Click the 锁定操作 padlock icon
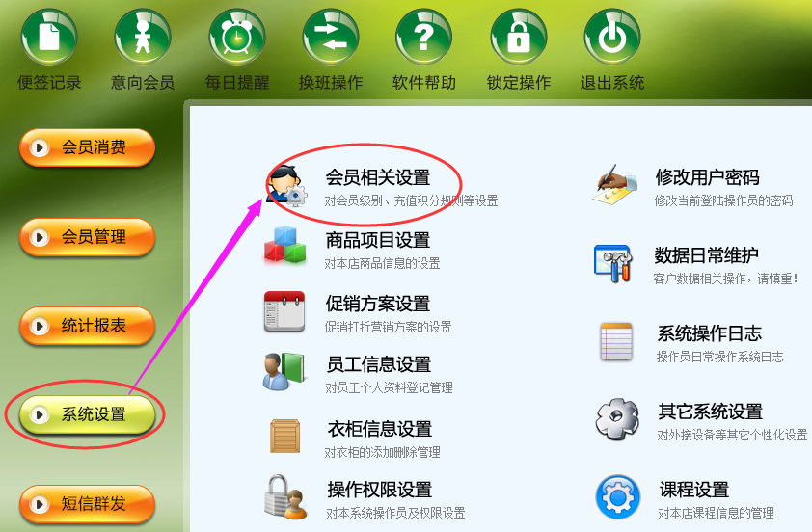Image resolution: width=812 pixels, height=532 pixels. pos(519,37)
